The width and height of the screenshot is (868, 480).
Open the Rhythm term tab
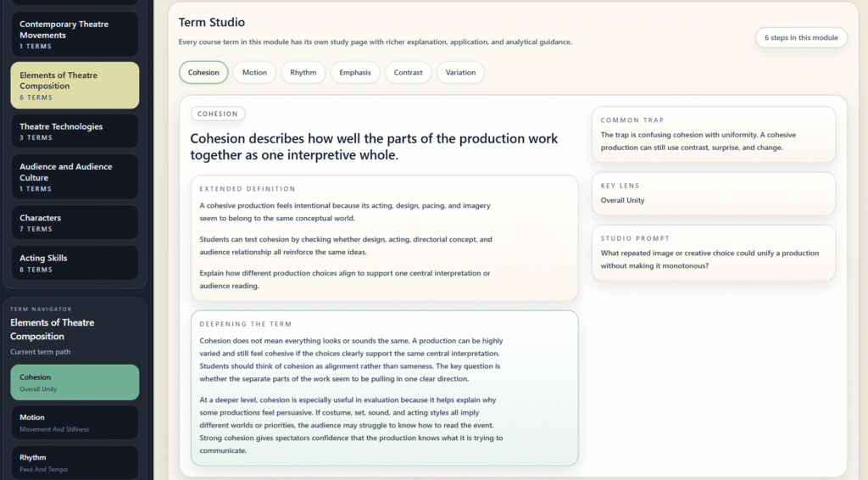[x=303, y=73]
